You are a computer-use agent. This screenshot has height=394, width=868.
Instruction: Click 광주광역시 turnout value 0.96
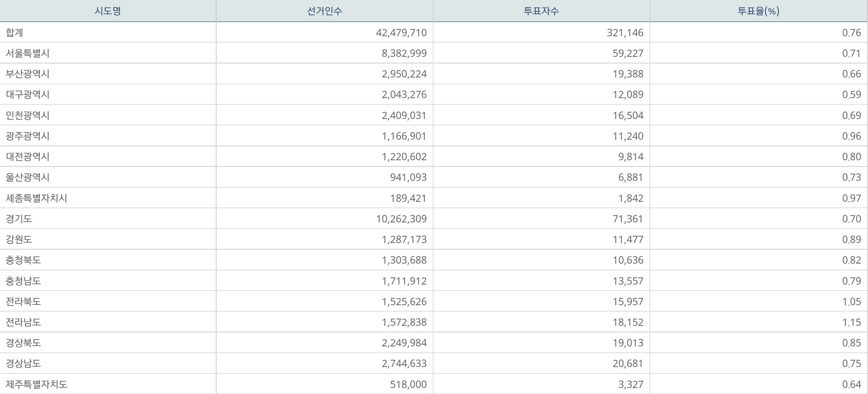(851, 136)
